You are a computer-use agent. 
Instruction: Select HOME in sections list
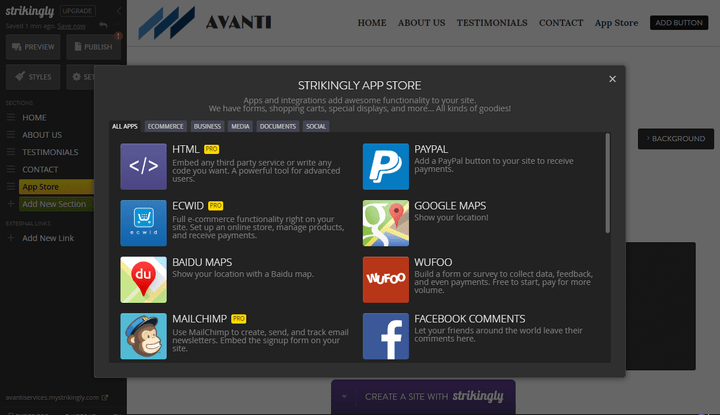[34, 118]
